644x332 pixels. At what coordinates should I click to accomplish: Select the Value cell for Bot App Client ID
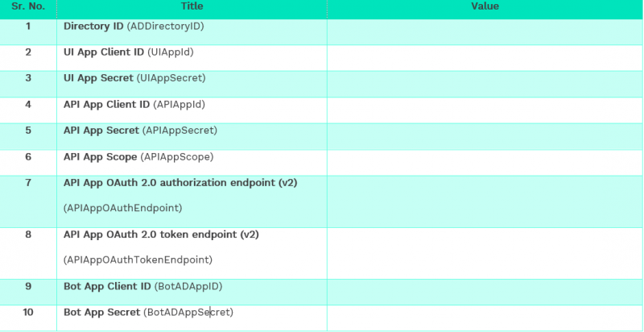click(x=485, y=287)
